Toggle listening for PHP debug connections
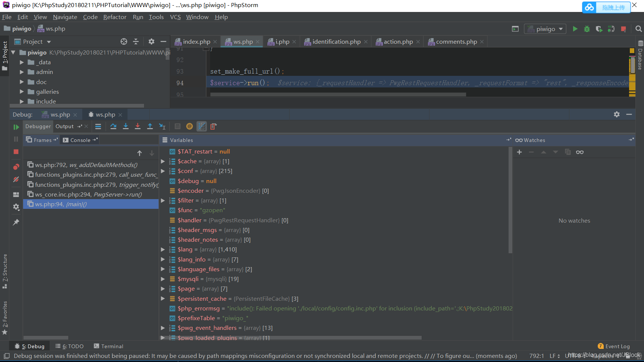 tap(611, 29)
